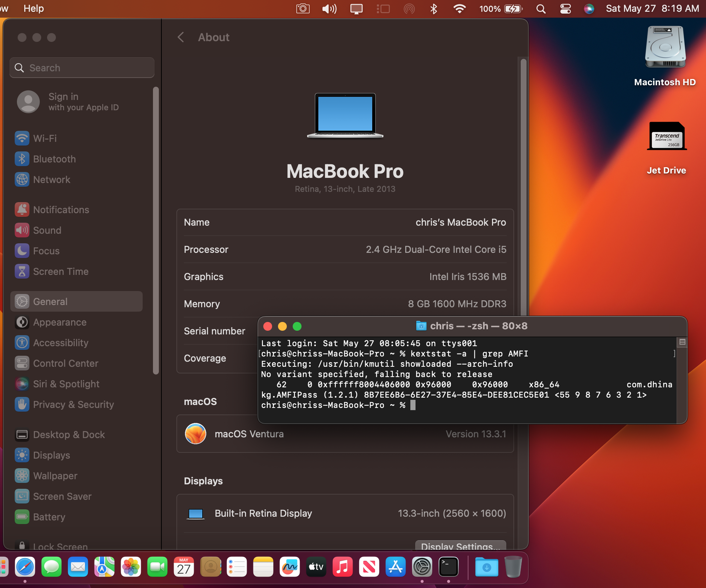Open the Wi-Fi menu bar icon

(459, 8)
